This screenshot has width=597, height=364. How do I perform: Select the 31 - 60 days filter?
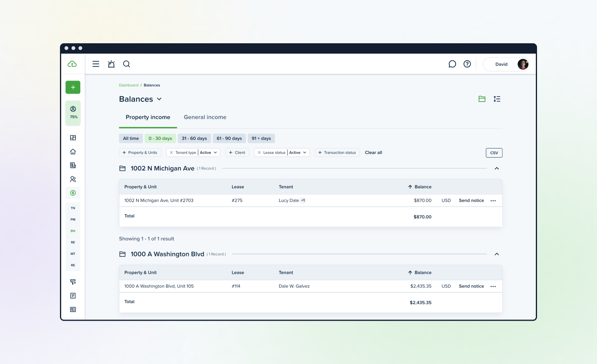pos(194,139)
